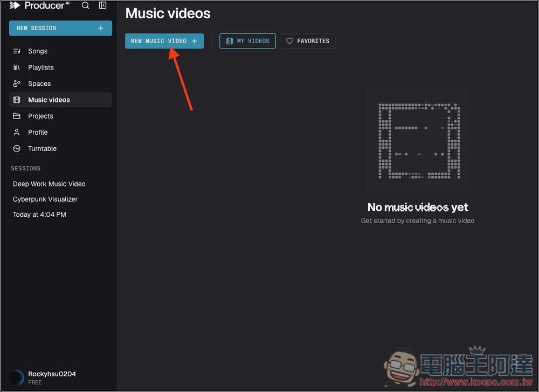Click the Playlists library icon
This screenshot has width=539, height=392.
(17, 67)
